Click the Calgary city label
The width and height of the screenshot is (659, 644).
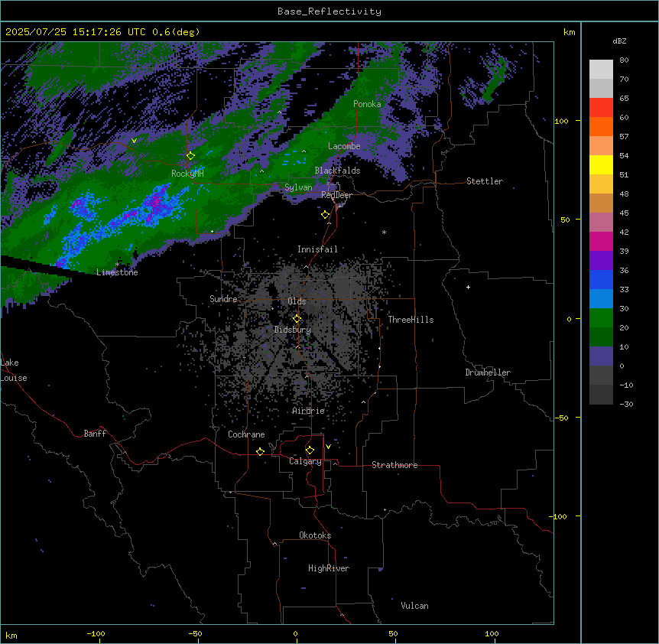(x=305, y=461)
